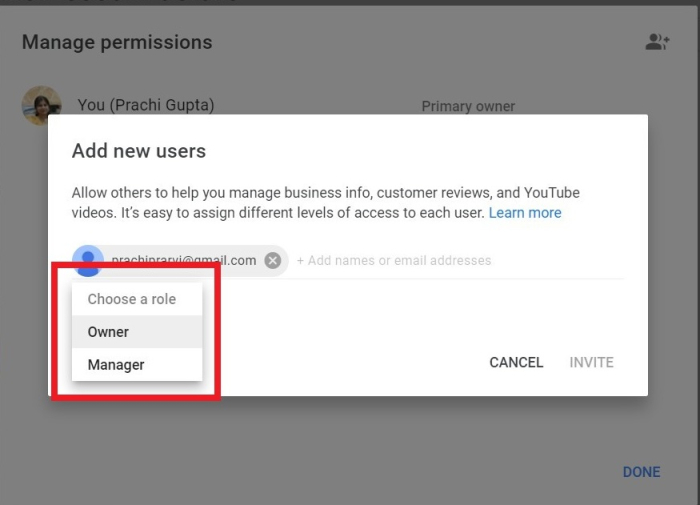Click the Primary owner role label
700x505 pixels.
coord(468,106)
